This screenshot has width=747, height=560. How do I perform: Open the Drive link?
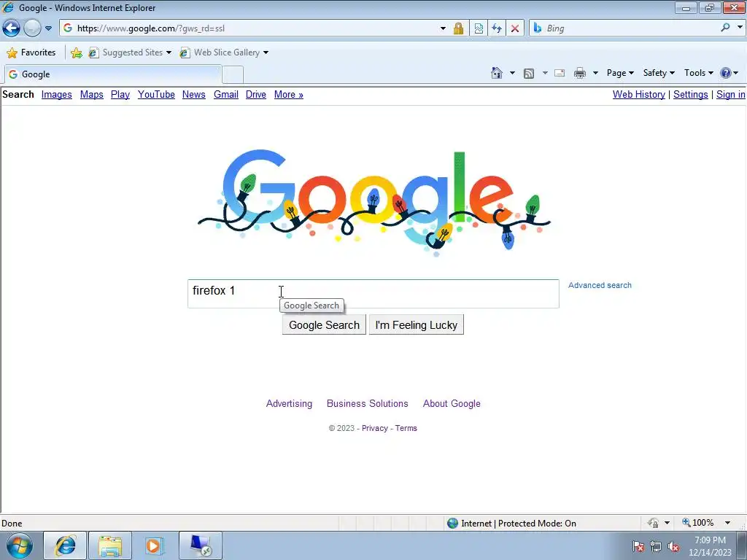[256, 94]
